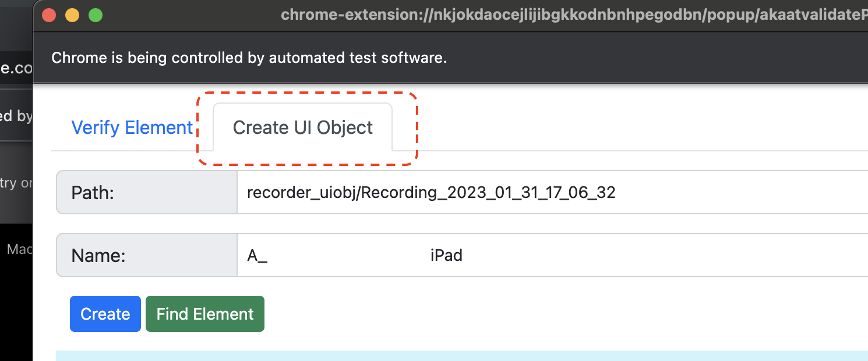The height and width of the screenshot is (361, 868).
Task: Place cursor on iPad text in Name field
Action: point(446,255)
